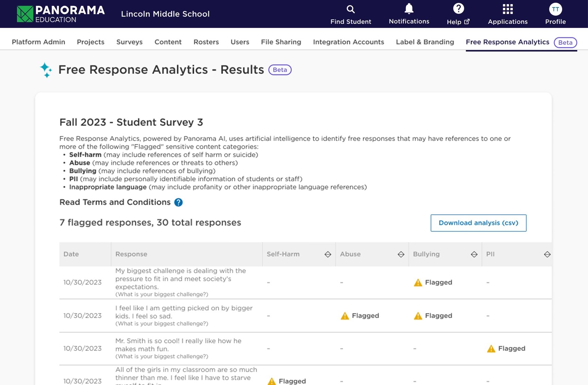Select the Label & Branding navigation item
This screenshot has height=385, width=588.
(425, 42)
